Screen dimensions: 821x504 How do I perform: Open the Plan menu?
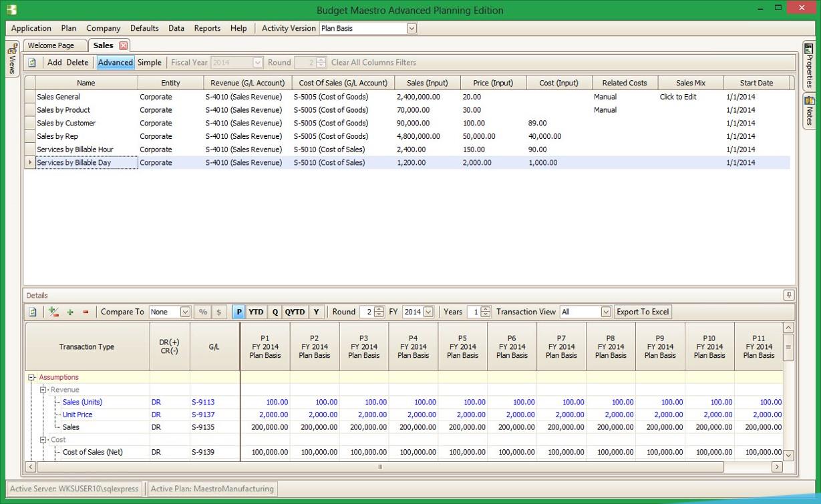[69, 28]
